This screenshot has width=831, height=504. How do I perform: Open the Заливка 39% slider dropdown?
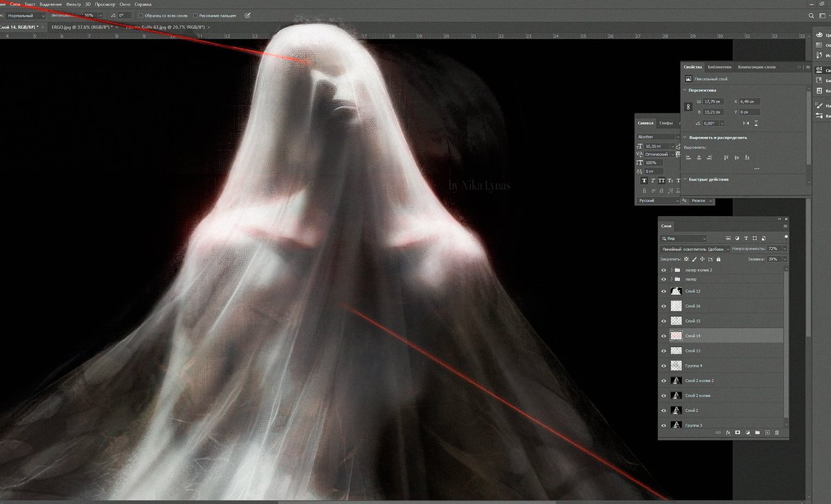785,259
